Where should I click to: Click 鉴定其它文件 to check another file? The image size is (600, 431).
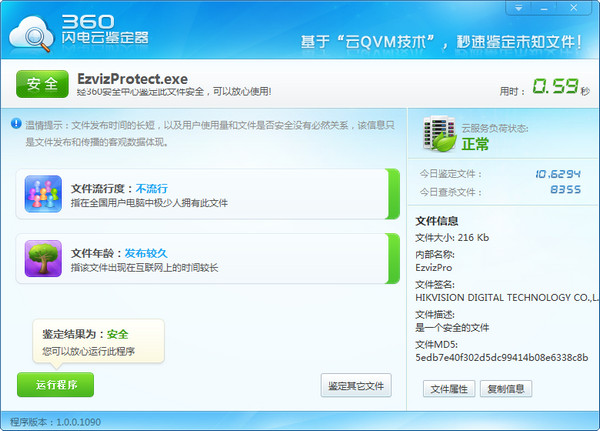pyautogui.click(x=356, y=386)
